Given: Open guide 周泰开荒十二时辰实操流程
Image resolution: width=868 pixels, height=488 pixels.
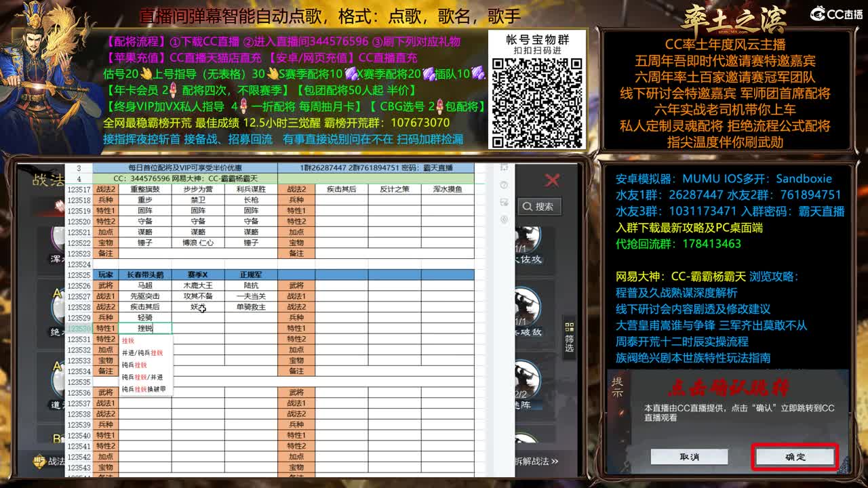Looking at the screenshot, I should [x=682, y=342].
